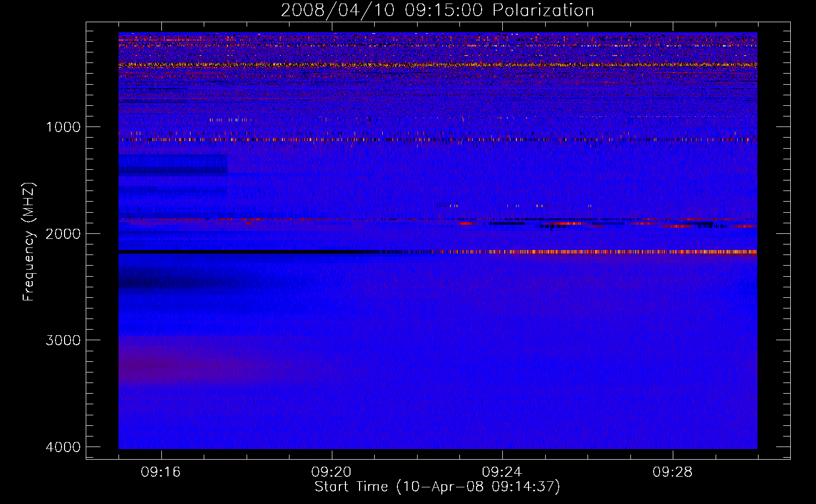This screenshot has width=816, height=504.
Task: Click the 4000 frequency tick label
Action: (x=63, y=447)
